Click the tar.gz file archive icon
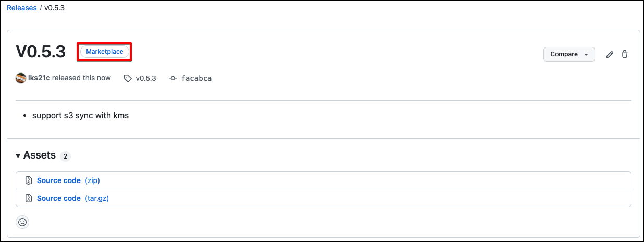Screen dimensions: 644x242 tap(29, 198)
